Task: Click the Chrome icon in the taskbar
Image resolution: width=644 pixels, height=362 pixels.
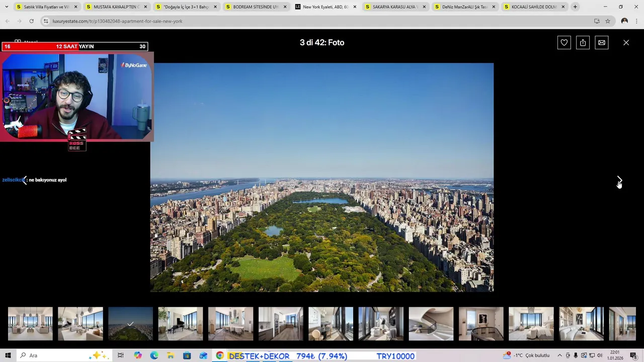Action: pos(220,355)
